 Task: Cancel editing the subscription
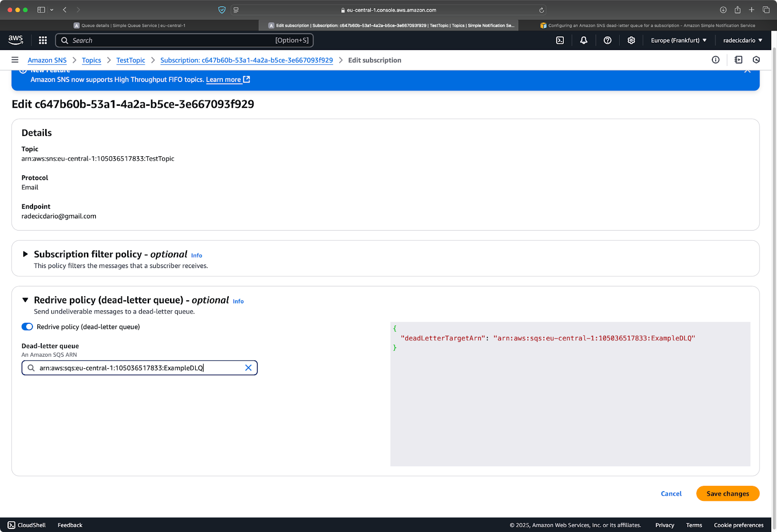(x=671, y=494)
